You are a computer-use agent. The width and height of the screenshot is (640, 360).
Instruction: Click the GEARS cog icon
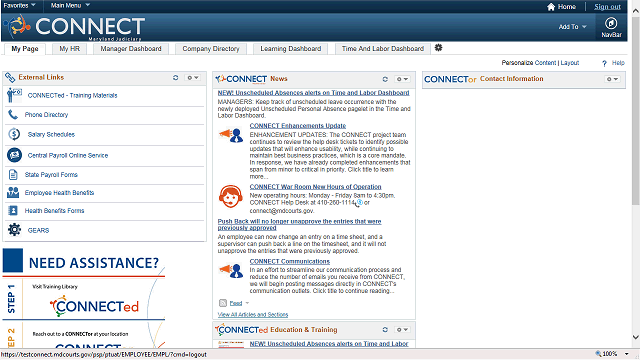(x=14, y=230)
